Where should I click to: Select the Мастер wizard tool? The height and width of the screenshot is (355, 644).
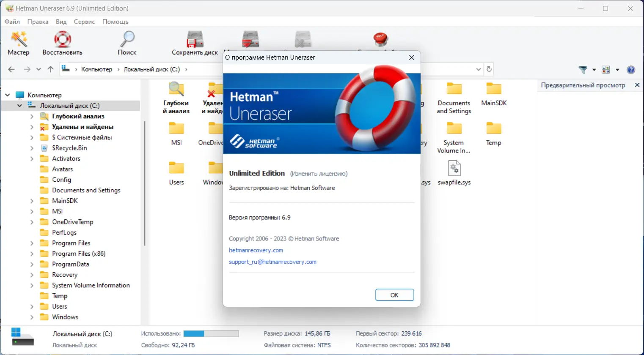pyautogui.click(x=18, y=42)
